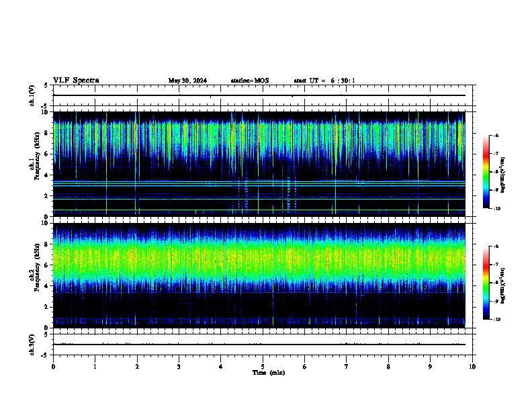The height and width of the screenshot is (411, 532).
Task: Click the "-10" label on the ch.2 colorbar
Action: (497, 320)
